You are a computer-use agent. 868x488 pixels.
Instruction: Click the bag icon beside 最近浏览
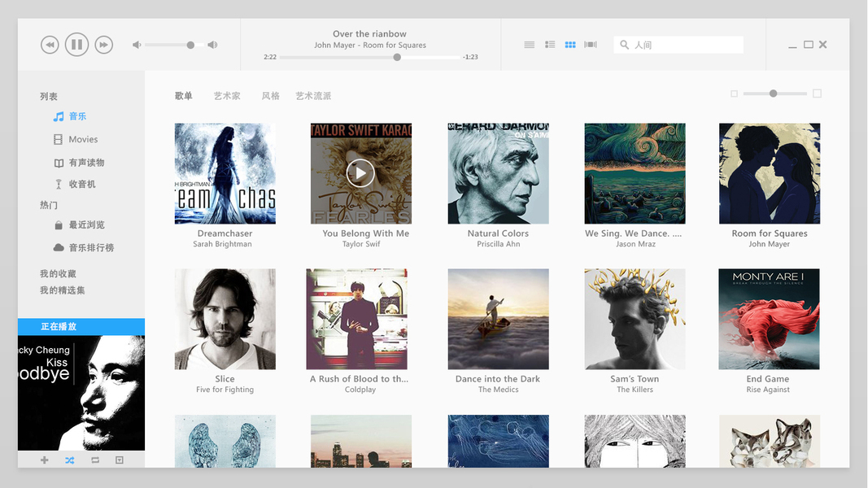click(58, 225)
